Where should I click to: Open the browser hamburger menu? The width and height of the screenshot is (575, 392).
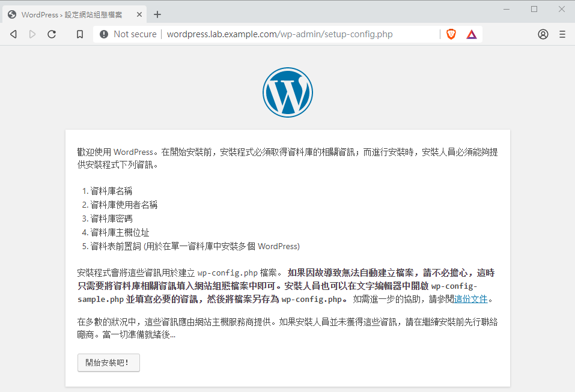coord(562,34)
